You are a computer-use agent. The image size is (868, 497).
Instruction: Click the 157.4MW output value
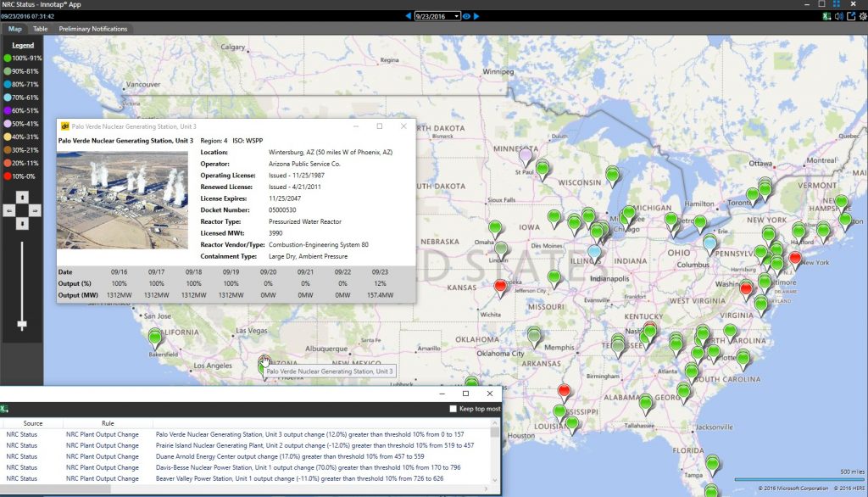(380, 295)
